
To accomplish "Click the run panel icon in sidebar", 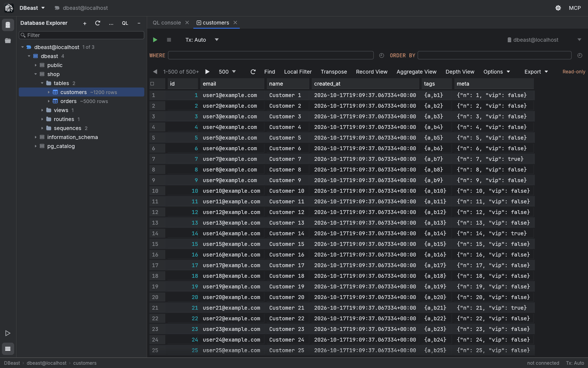I will (8, 333).
